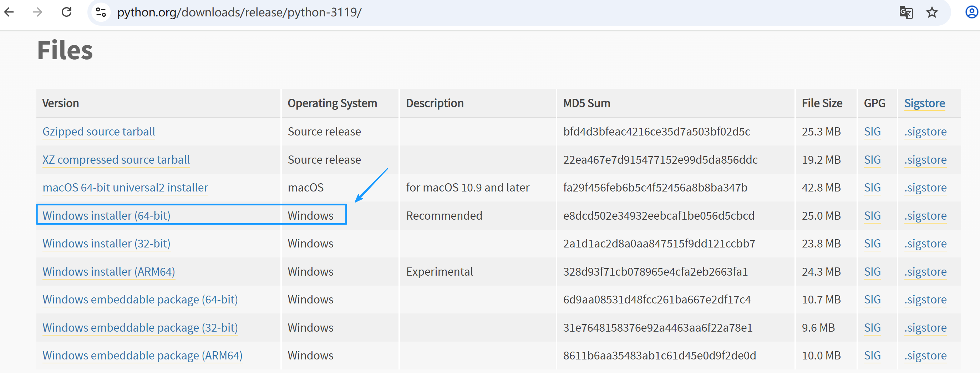The width and height of the screenshot is (980, 373).
Task: Download the Gzipped source tarball
Action: pyautogui.click(x=98, y=132)
